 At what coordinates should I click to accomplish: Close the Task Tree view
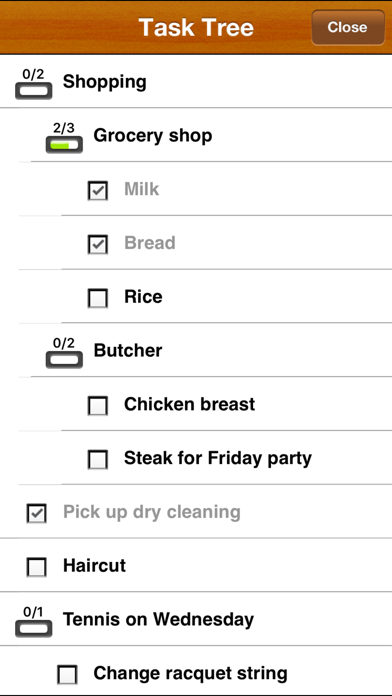348,27
